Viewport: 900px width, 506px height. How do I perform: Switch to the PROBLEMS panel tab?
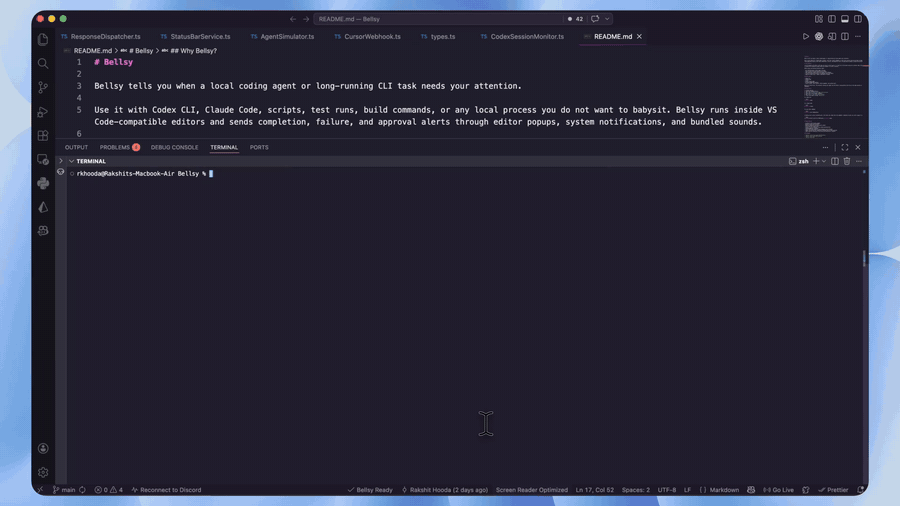click(119, 147)
